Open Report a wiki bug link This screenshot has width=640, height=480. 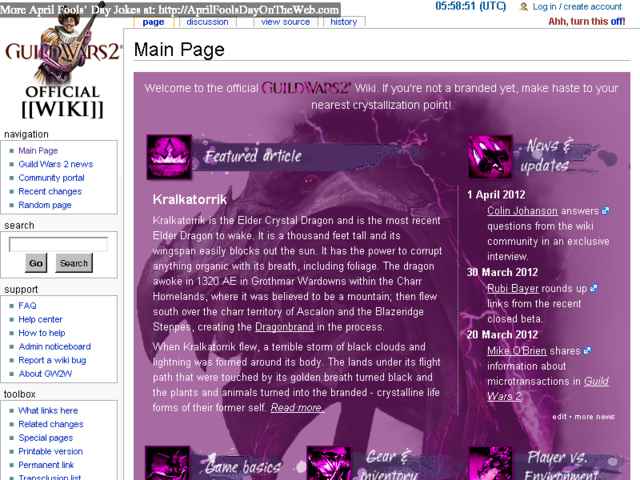(x=52, y=360)
